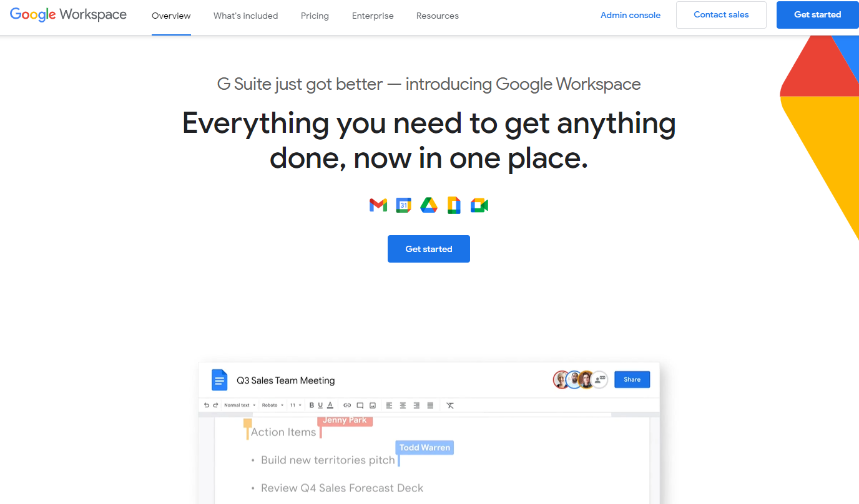Align text right in Docs toolbar
Viewport: 859px width, 504px height.
pyautogui.click(x=416, y=405)
